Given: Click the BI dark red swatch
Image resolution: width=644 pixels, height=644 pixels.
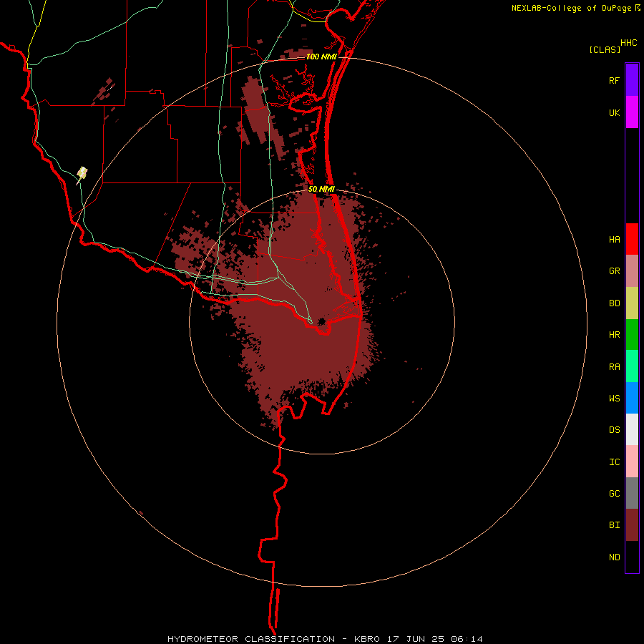Looking at the screenshot, I should tap(632, 525).
